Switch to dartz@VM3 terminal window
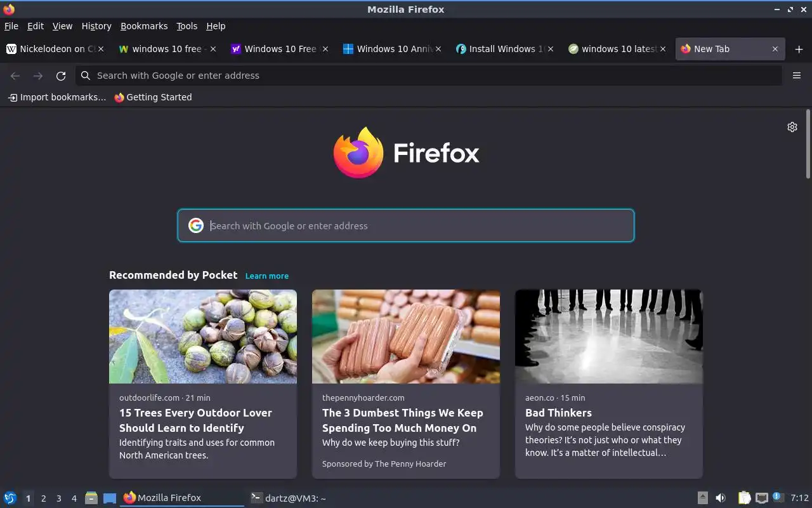This screenshot has width=812, height=508. (309, 498)
